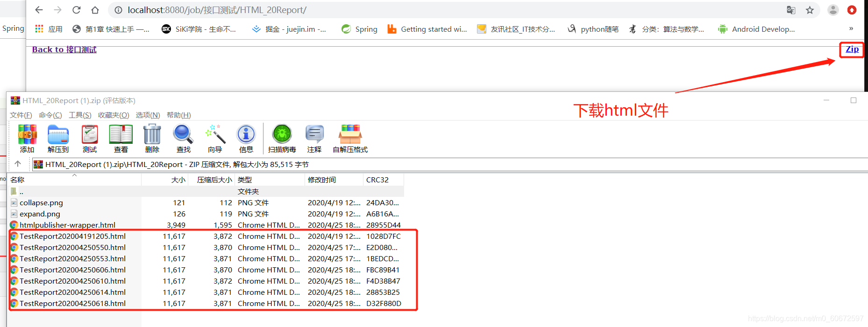Sort by the 名称 column header
868x327 pixels.
tap(74, 180)
